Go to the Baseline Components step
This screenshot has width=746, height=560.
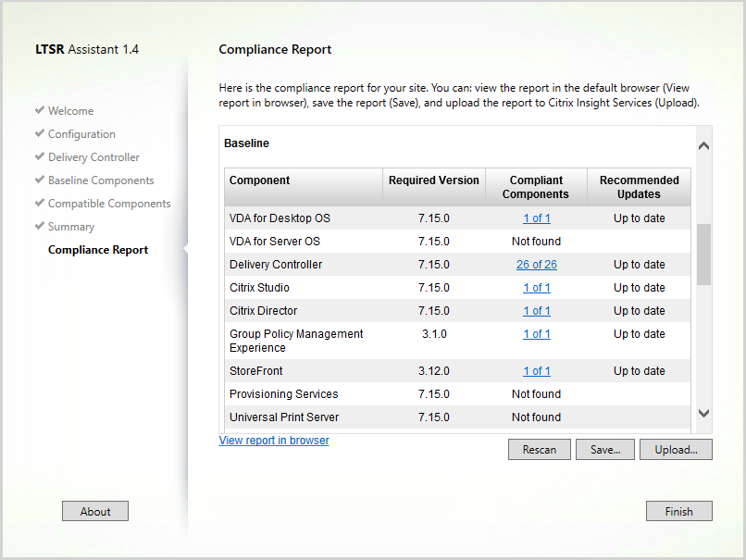coord(101,180)
